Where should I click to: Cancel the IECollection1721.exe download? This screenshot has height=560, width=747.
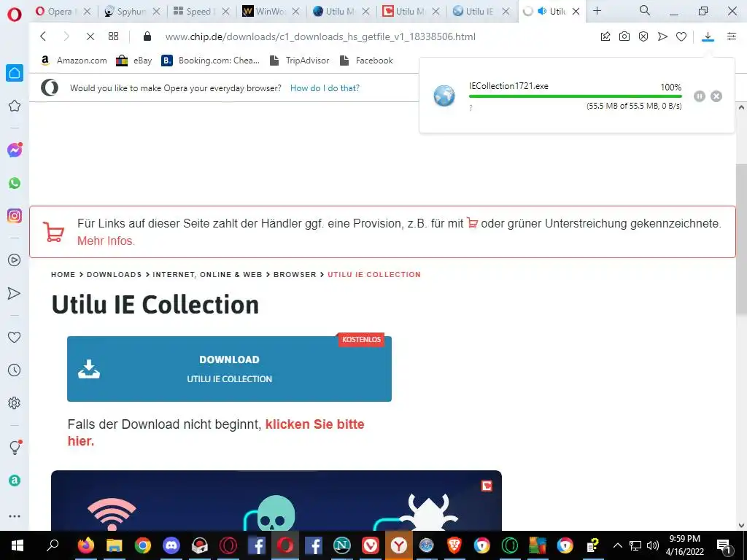(716, 96)
